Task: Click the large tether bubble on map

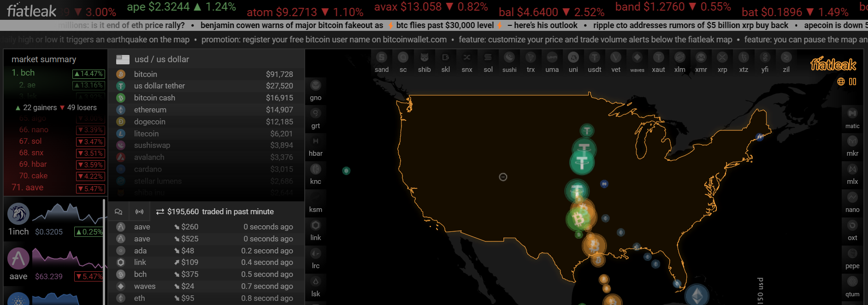Action: tap(582, 162)
